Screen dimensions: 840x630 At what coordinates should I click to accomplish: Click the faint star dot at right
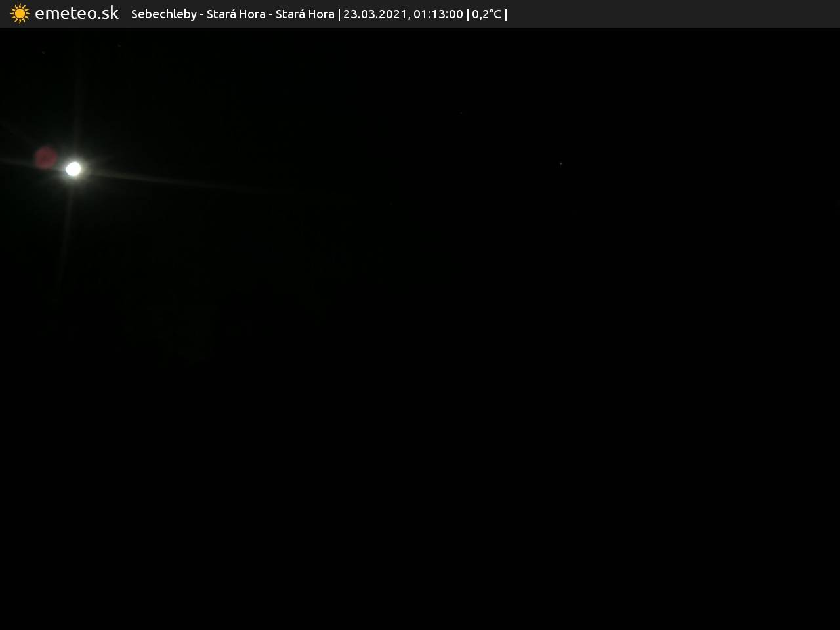tap(560, 163)
